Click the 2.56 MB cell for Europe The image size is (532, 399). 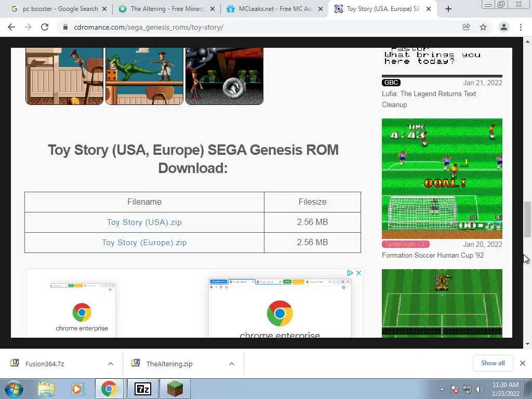(312, 243)
